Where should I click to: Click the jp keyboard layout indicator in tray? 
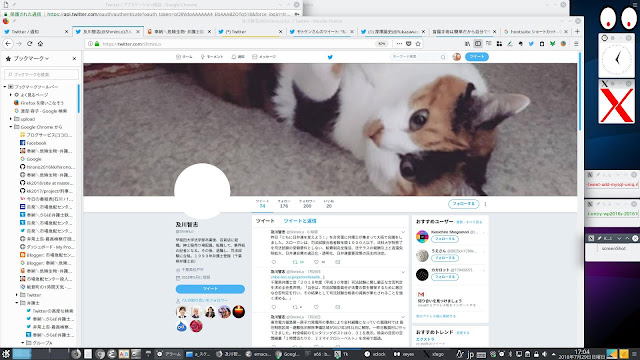tap(470, 354)
